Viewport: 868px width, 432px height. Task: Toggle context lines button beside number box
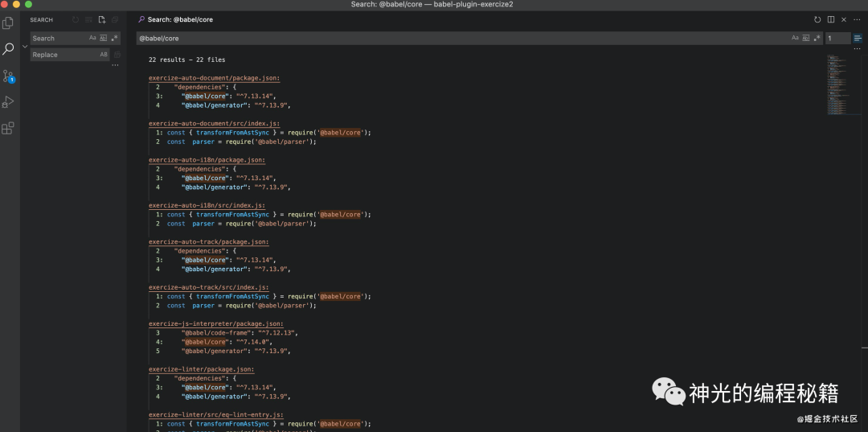(858, 39)
